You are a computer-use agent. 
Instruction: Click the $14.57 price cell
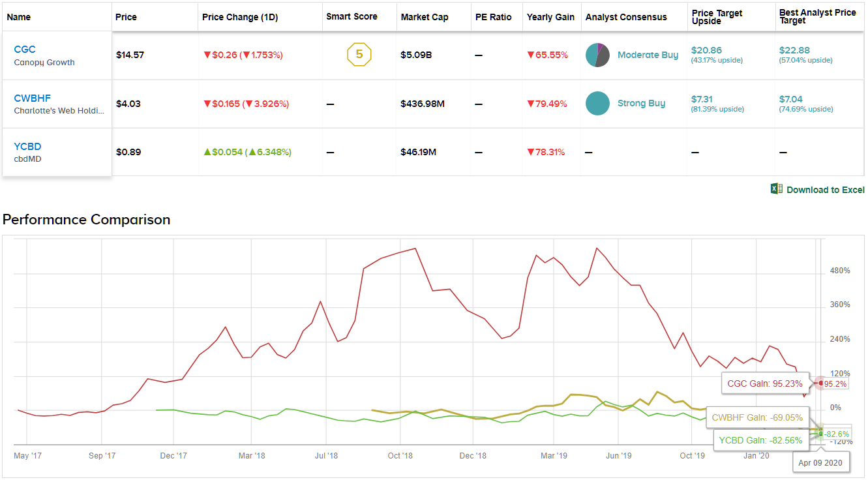tap(130, 55)
